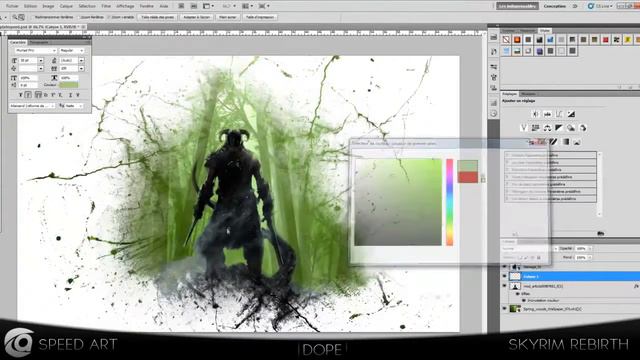Add a Channel Mixer adjustment layer
640x360 pixels.
click(x=583, y=128)
